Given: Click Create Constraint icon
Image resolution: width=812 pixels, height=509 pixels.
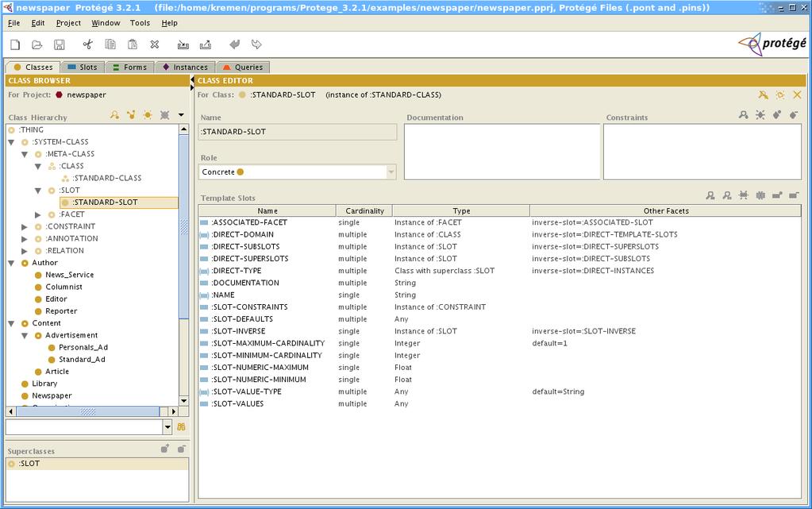Looking at the screenshot, I should pyautogui.click(x=760, y=115).
